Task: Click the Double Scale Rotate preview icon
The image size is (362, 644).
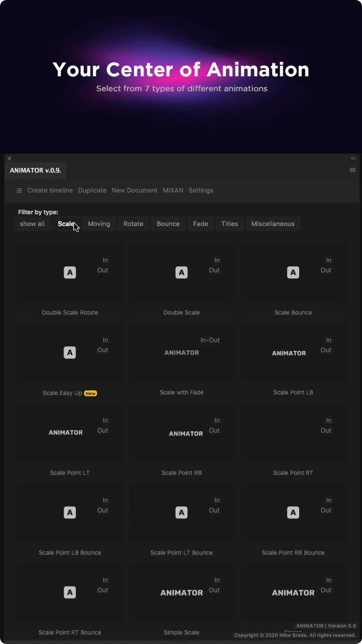Action: click(70, 272)
